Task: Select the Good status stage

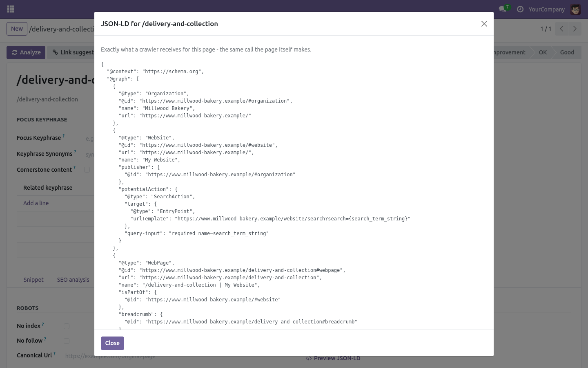Action: click(567, 52)
